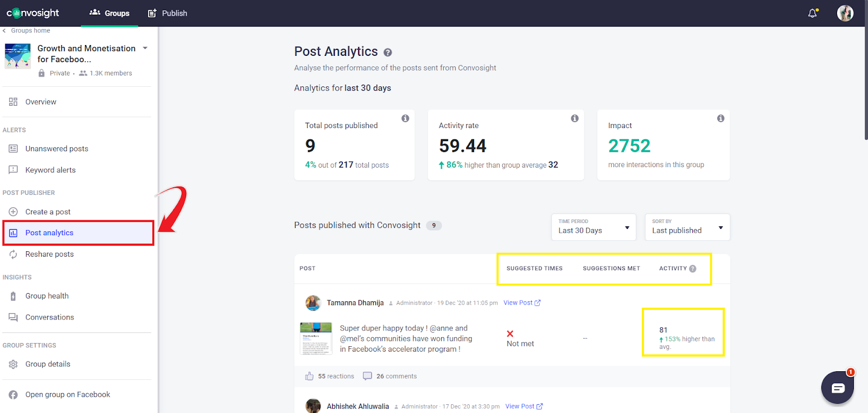Click the Overview dashboard icon
Image resolution: width=868 pixels, height=413 pixels.
click(13, 101)
